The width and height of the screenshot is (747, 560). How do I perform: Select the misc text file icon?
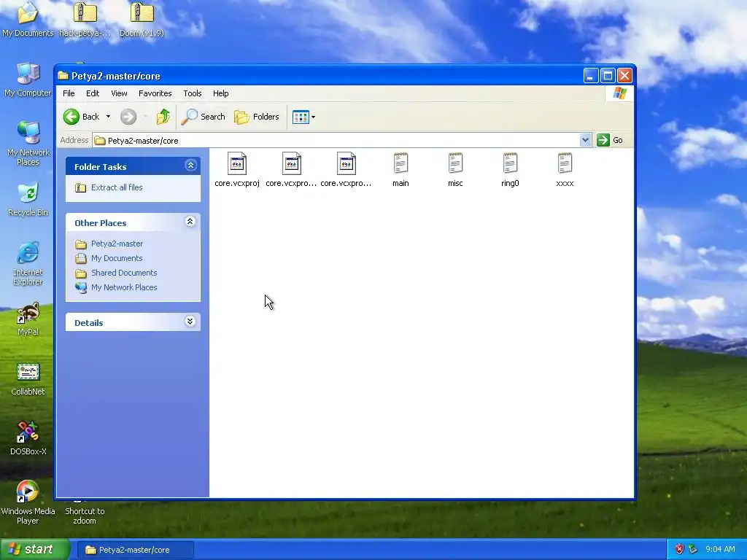coord(455,163)
